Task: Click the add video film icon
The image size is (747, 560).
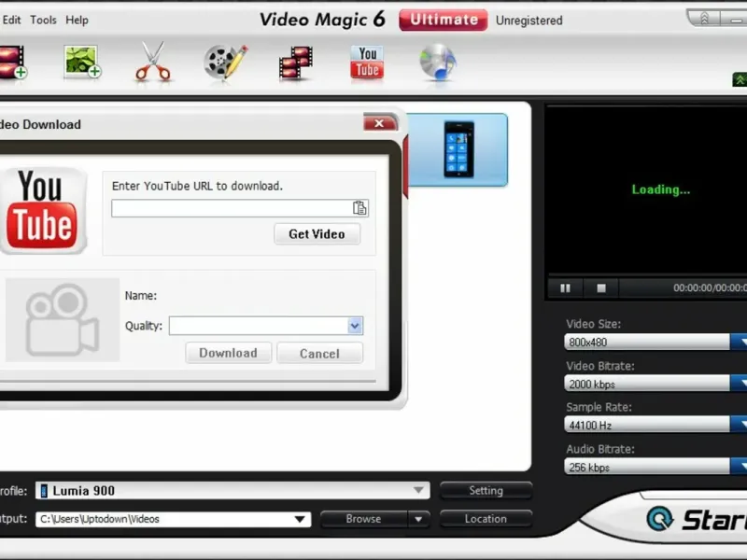Action: click(13, 62)
